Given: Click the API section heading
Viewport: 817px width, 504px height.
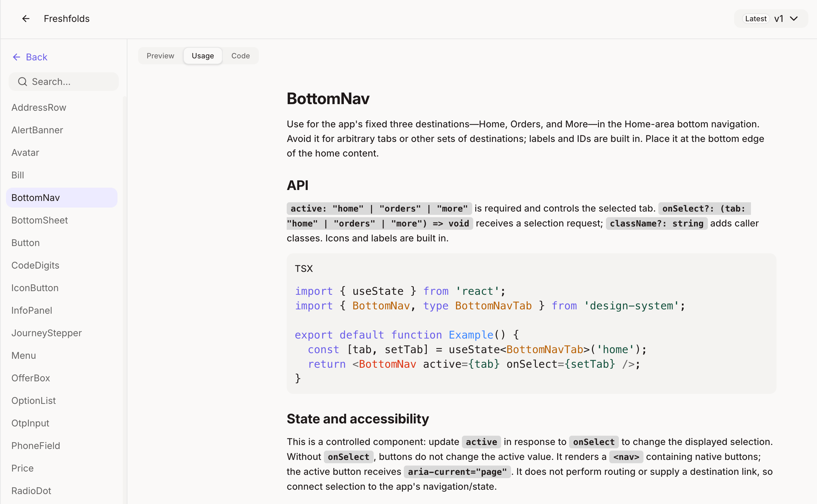Looking at the screenshot, I should [x=298, y=185].
